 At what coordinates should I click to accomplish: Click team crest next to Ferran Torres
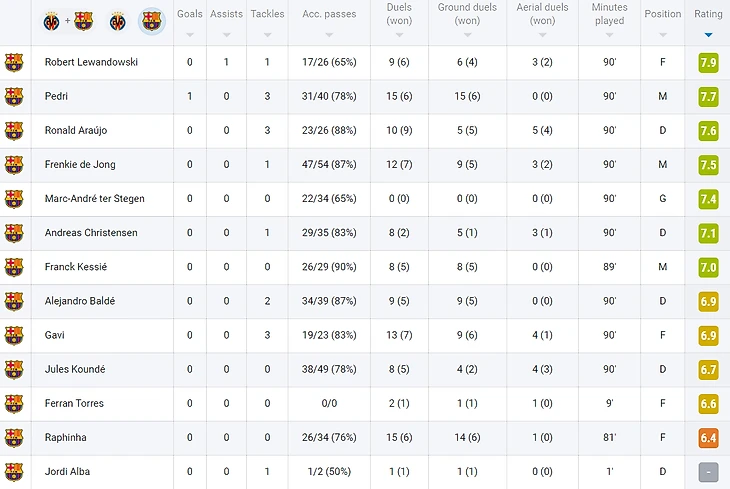(x=14, y=404)
